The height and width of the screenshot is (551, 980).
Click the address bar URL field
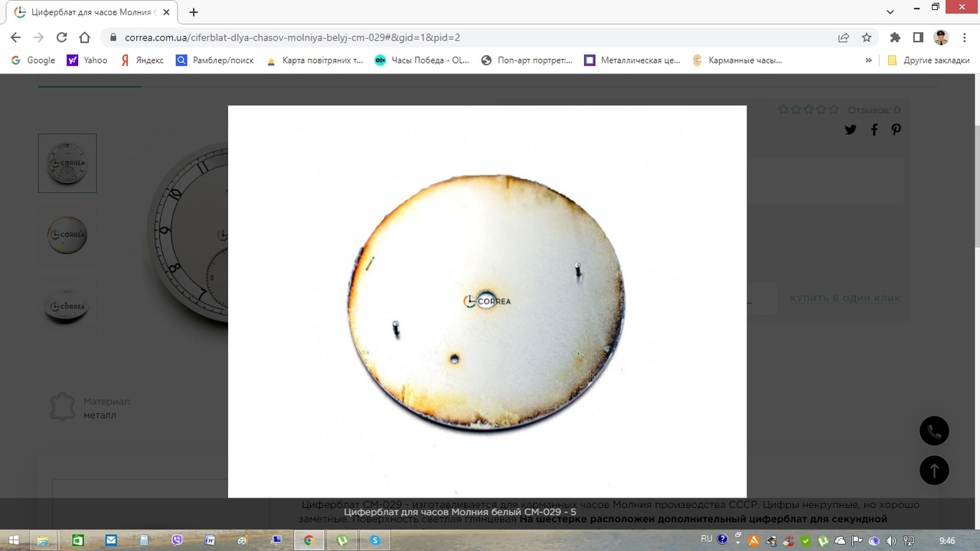point(459,37)
